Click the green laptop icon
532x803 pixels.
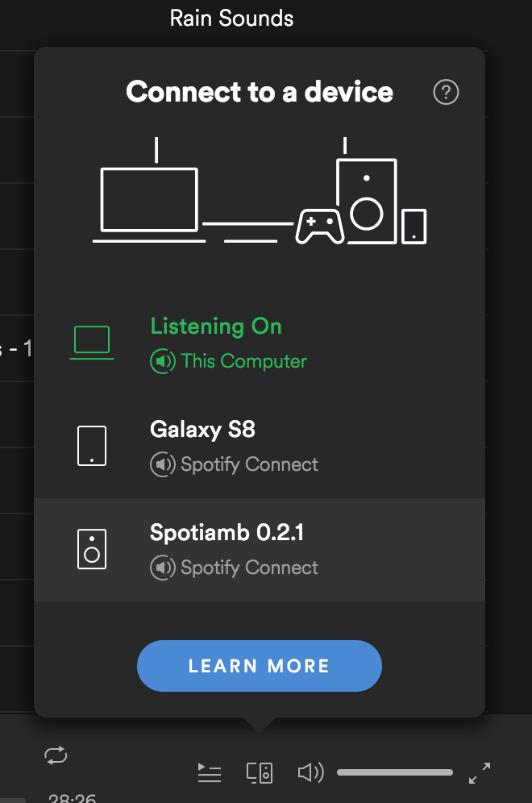(x=92, y=343)
